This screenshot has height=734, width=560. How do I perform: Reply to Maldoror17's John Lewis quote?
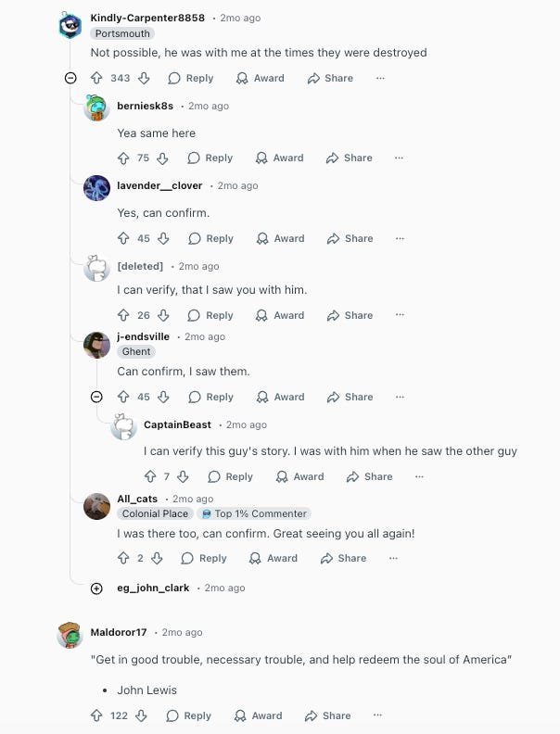point(189,715)
